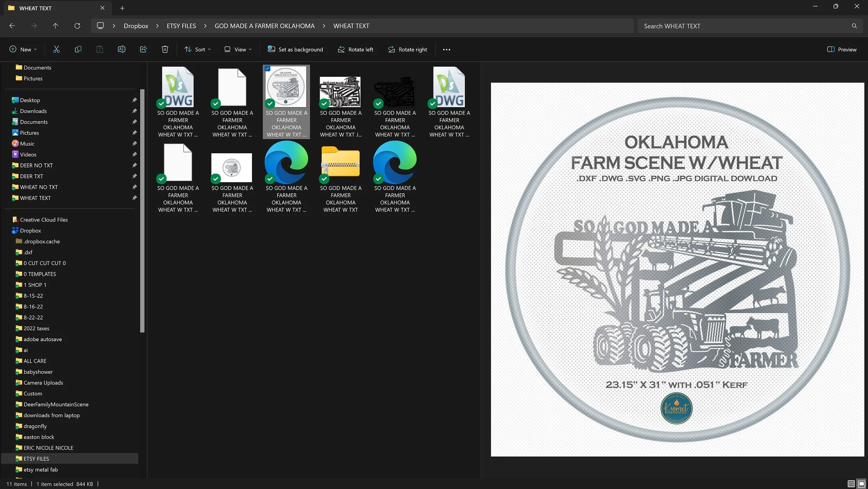The height and width of the screenshot is (489, 868).
Task: Open See more options ellipsis menu
Action: coord(446,49)
